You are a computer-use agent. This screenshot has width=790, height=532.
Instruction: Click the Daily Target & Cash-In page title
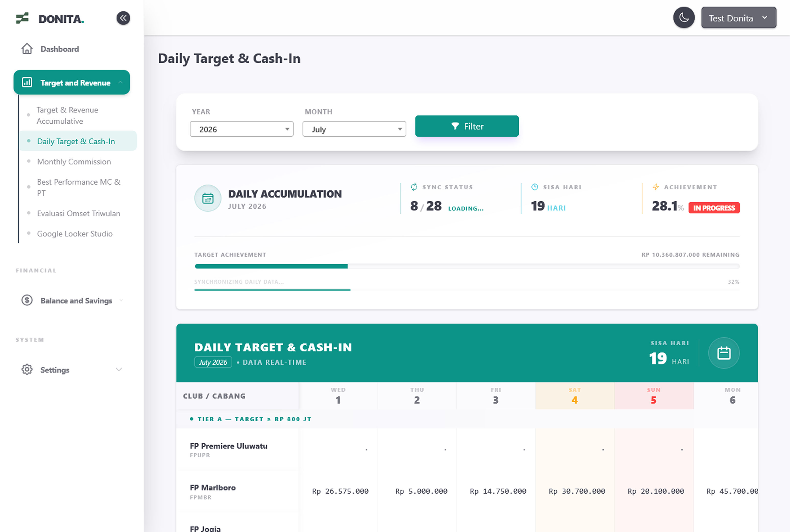pos(229,59)
